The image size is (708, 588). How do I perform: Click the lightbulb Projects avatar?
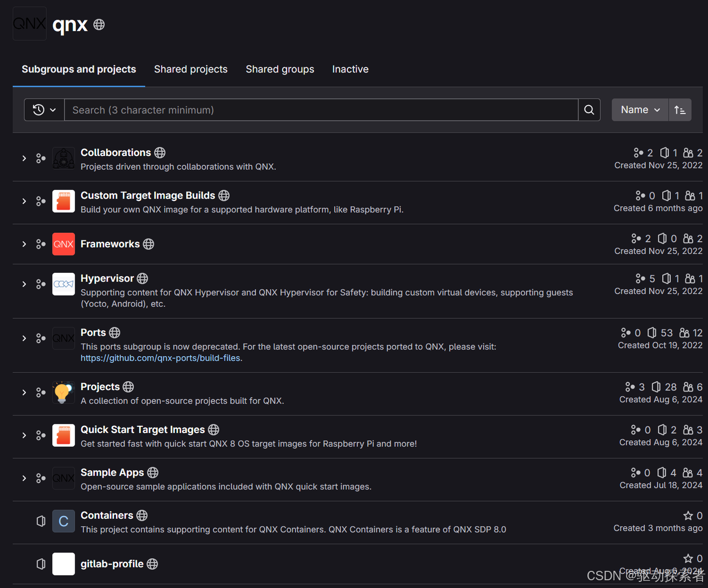pyautogui.click(x=64, y=392)
